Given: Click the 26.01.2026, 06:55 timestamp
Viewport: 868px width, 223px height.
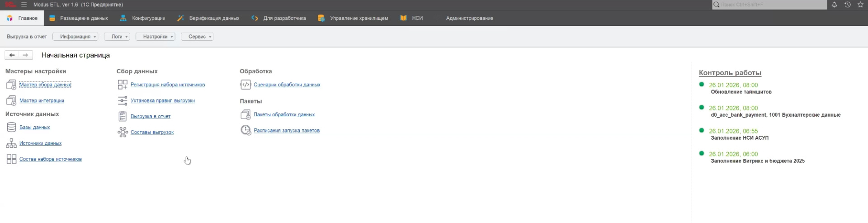Looking at the screenshot, I should pyautogui.click(x=733, y=131).
